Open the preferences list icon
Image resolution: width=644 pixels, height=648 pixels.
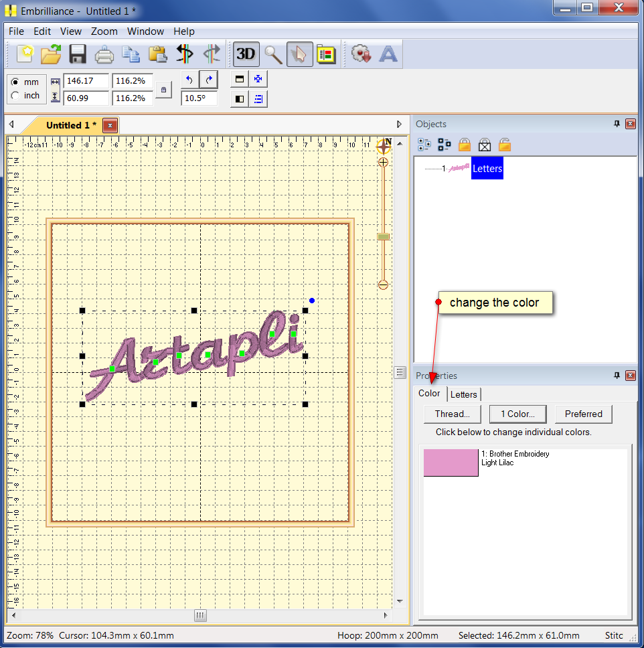point(326,54)
